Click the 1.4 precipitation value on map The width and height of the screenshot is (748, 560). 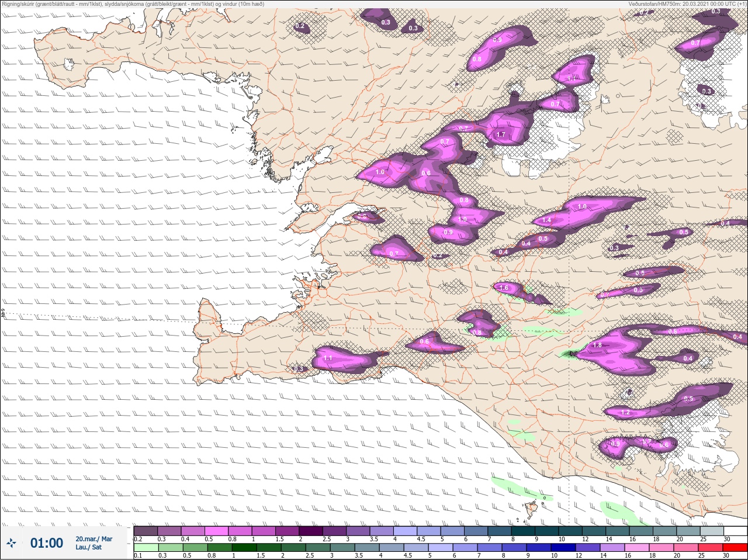tap(547, 220)
